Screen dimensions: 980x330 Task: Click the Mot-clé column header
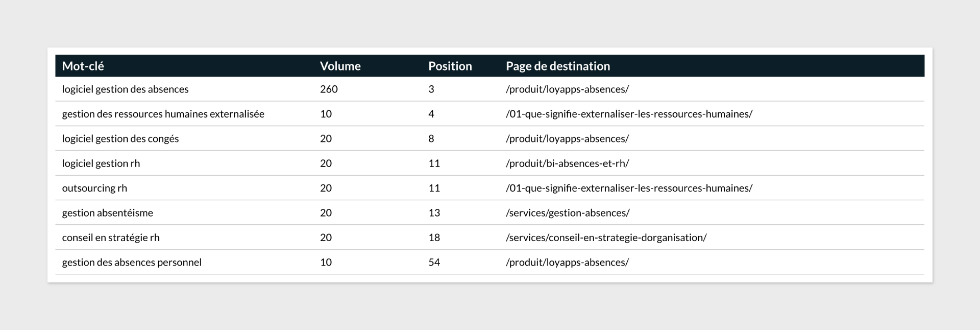83,66
